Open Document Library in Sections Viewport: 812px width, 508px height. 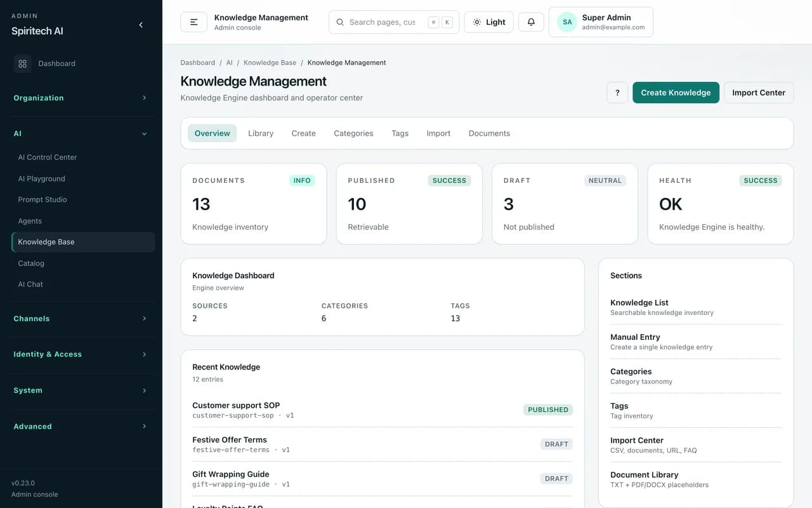pyautogui.click(x=696, y=479)
